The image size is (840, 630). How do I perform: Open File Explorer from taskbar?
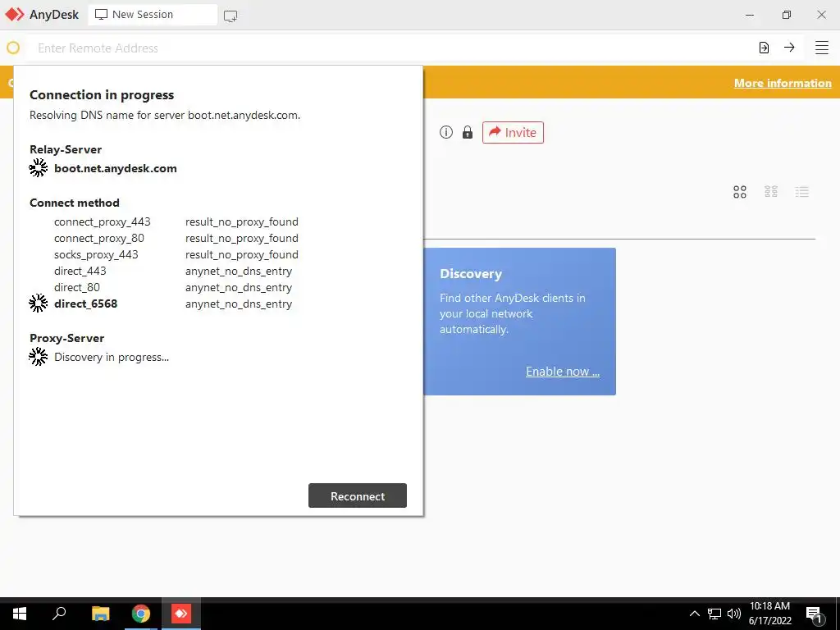(100, 614)
